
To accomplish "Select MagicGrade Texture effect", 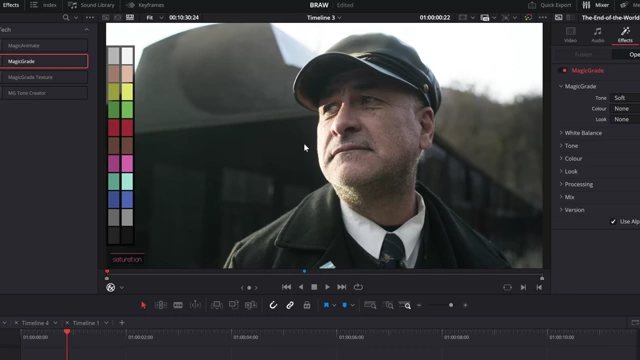I will 44,77.
